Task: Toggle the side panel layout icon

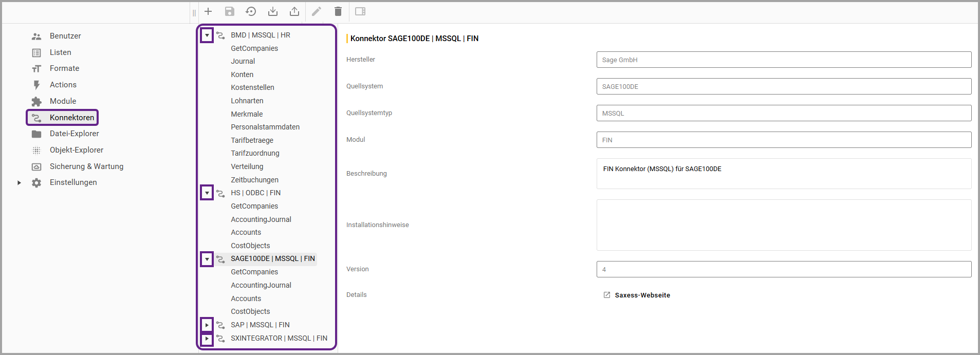Action: [x=360, y=11]
